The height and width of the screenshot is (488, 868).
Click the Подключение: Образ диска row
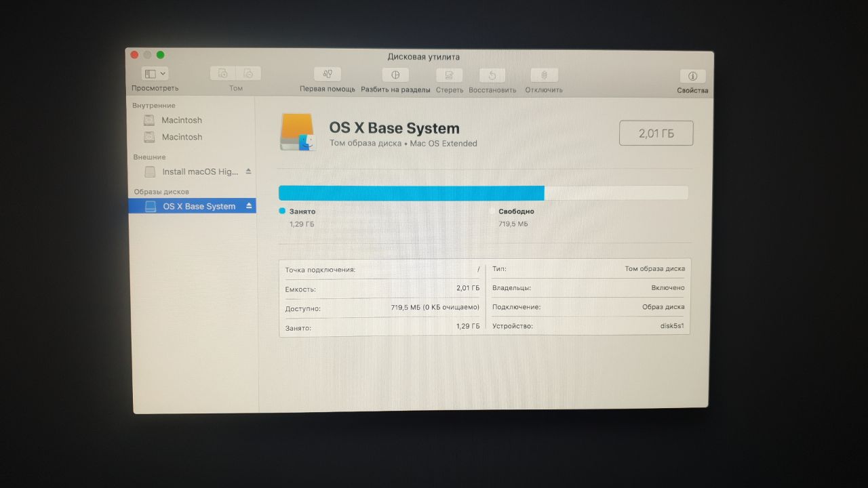[589, 306]
